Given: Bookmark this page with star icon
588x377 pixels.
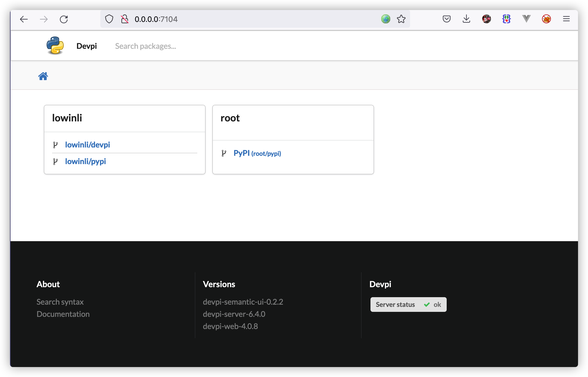Looking at the screenshot, I should (401, 19).
